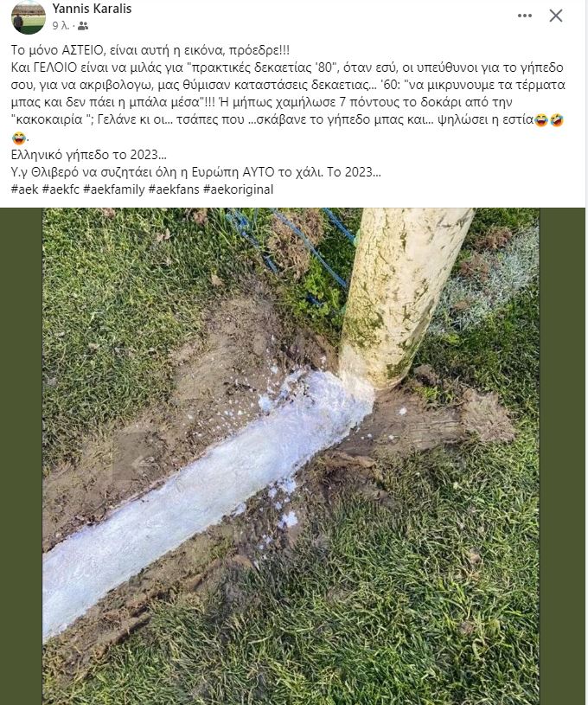Open the Yannis Karalis profile name link
This screenshot has height=705, width=588.
(x=92, y=9)
